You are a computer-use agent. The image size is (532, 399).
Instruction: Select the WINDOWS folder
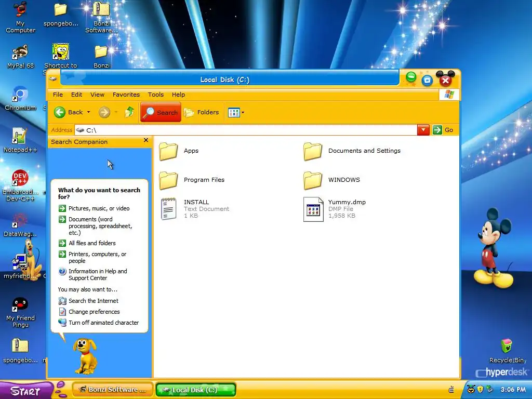pos(331,180)
